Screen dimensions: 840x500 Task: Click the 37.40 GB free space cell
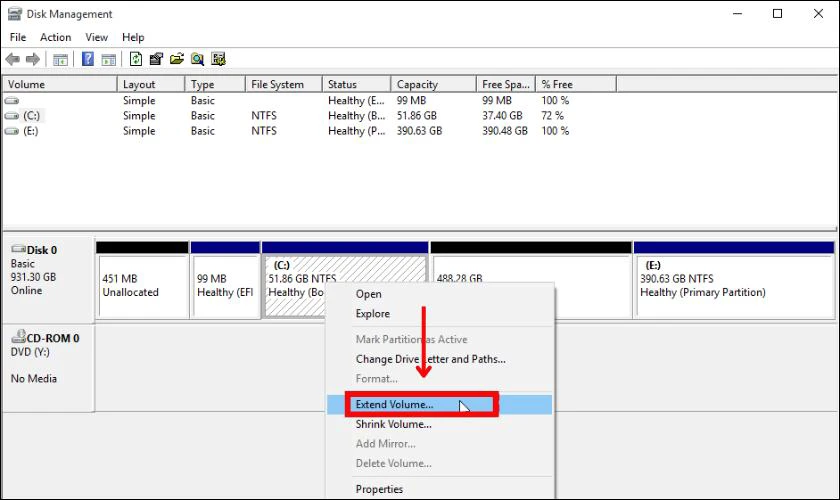[502, 116]
